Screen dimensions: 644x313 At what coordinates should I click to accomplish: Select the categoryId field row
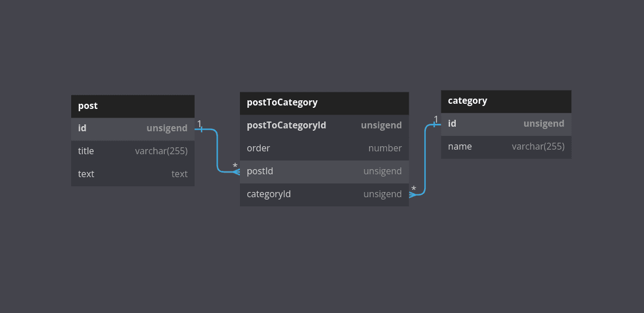click(324, 194)
